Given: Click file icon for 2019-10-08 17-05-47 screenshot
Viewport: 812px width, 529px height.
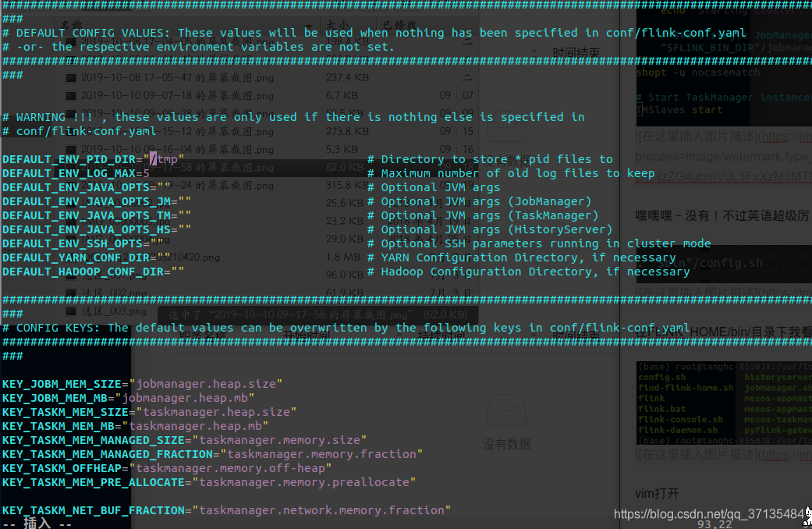Looking at the screenshot, I should [x=71, y=78].
